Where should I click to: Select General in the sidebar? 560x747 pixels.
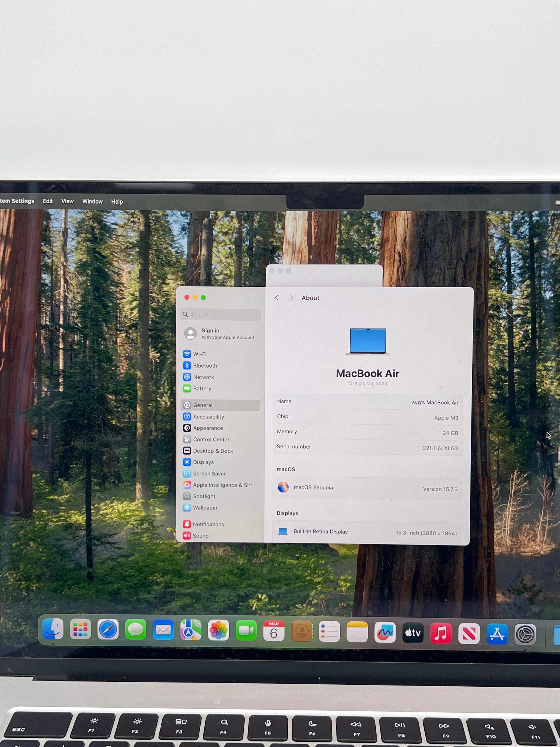[x=220, y=405]
